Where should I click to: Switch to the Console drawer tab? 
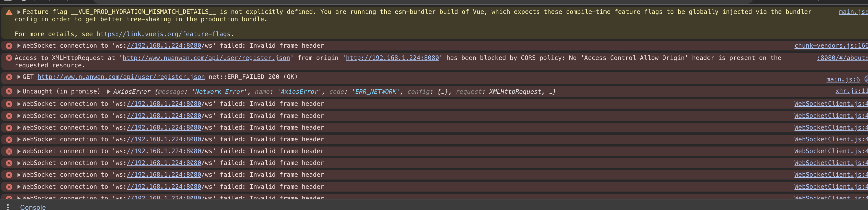point(33,207)
